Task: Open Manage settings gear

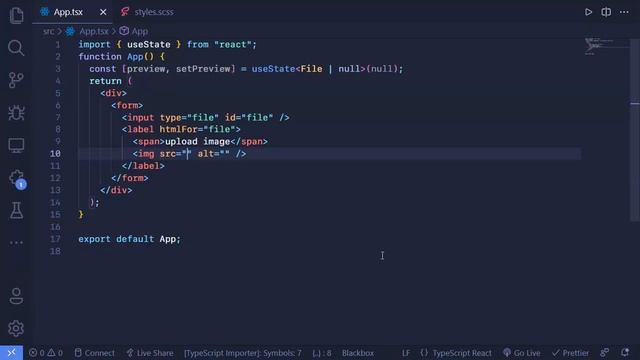Action: tap(16, 328)
